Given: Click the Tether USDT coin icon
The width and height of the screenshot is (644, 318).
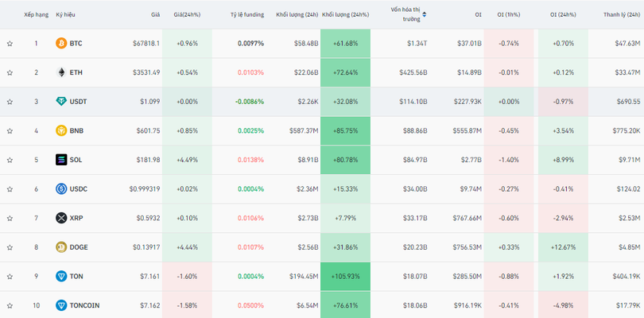Looking at the screenshot, I should coord(61,102).
